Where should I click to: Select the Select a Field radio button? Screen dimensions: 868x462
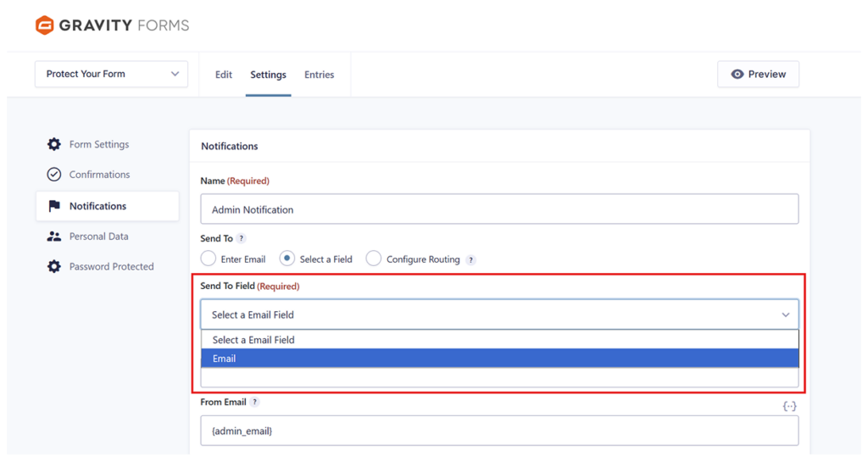coord(287,259)
